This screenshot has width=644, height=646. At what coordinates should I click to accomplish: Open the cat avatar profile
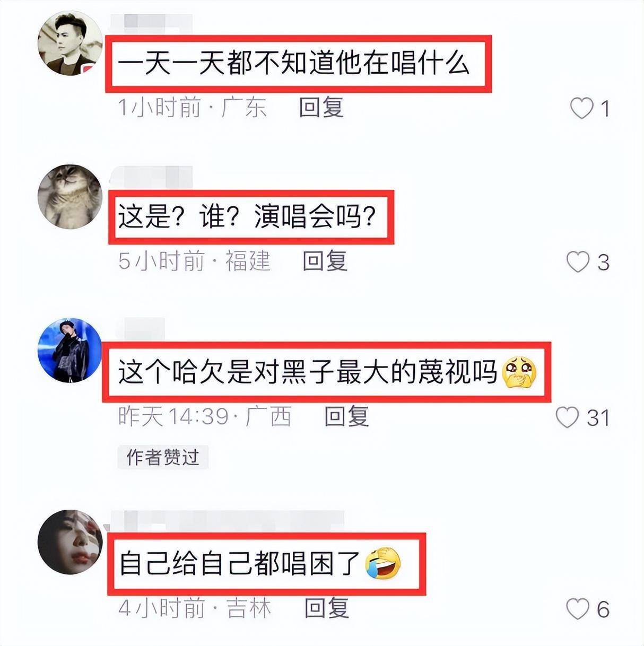click(70, 196)
